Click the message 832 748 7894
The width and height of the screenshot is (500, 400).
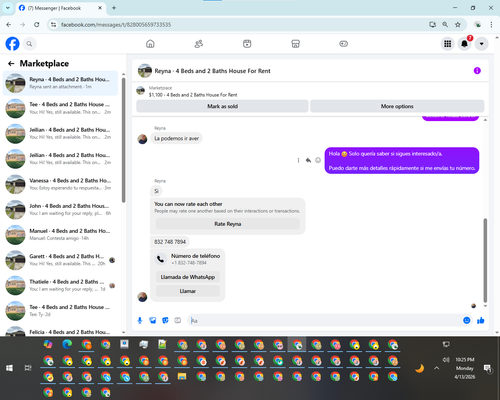170,242
